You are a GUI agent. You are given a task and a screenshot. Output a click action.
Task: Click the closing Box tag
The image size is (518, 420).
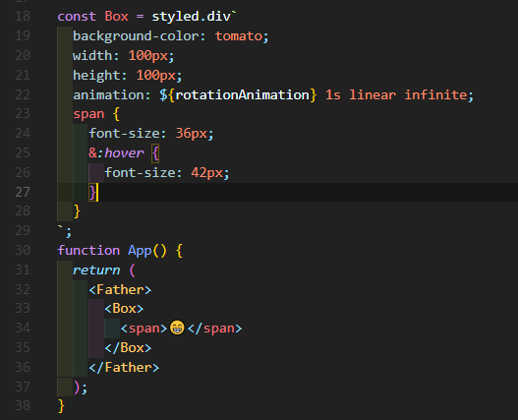pos(128,348)
